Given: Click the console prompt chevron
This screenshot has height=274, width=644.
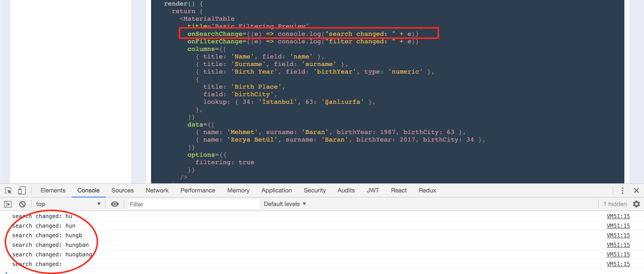Looking at the screenshot, I should (6, 272).
